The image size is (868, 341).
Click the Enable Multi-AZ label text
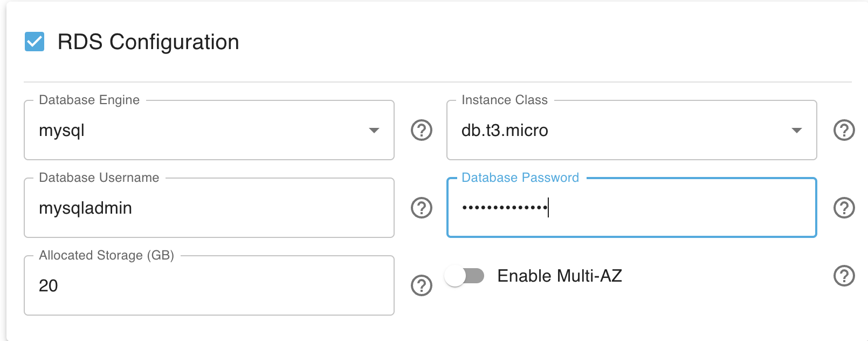[x=559, y=276]
